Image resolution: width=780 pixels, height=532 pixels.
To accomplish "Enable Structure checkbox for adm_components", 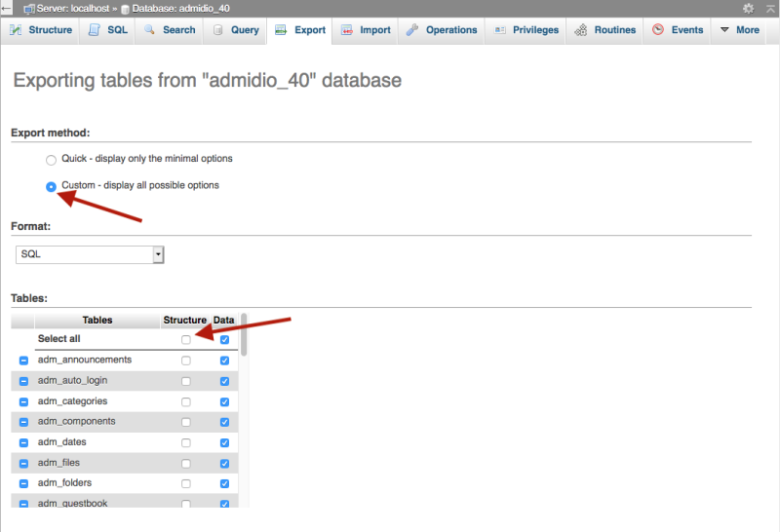I will pos(185,422).
